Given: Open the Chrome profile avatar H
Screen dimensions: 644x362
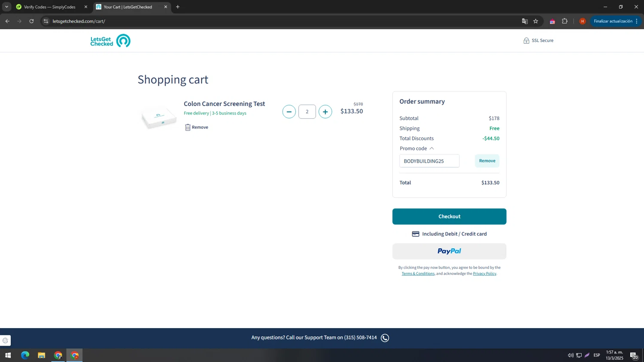Looking at the screenshot, I should [583, 21].
